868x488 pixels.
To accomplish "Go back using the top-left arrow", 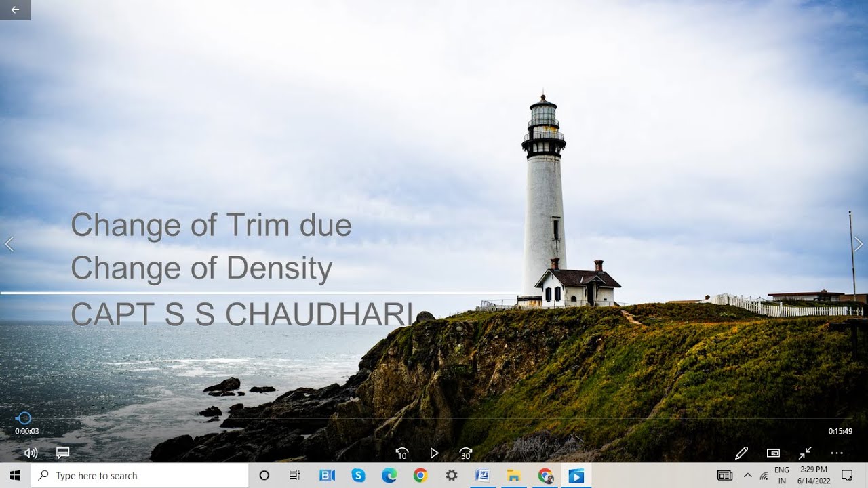I will click(15, 10).
